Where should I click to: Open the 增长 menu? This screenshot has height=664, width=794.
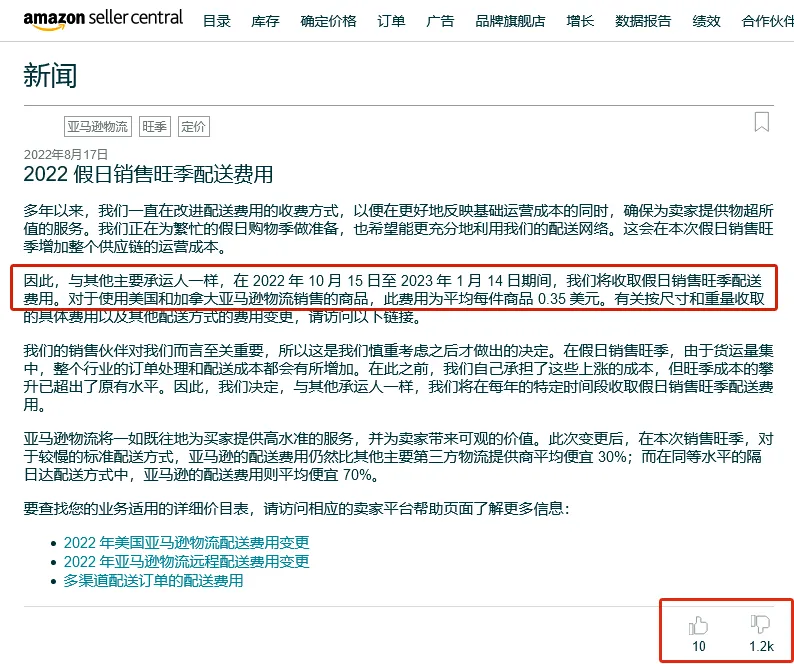pyautogui.click(x=580, y=21)
